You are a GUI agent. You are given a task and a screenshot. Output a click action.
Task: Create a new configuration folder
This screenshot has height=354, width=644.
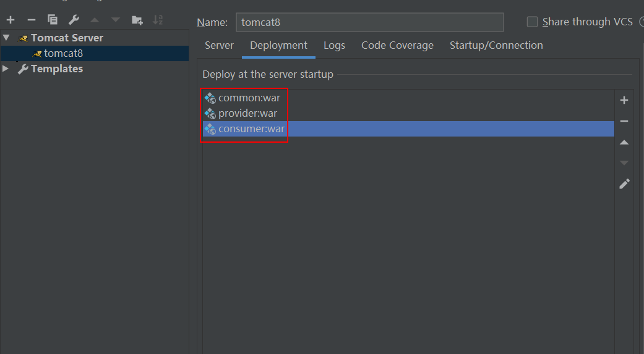[137, 20]
